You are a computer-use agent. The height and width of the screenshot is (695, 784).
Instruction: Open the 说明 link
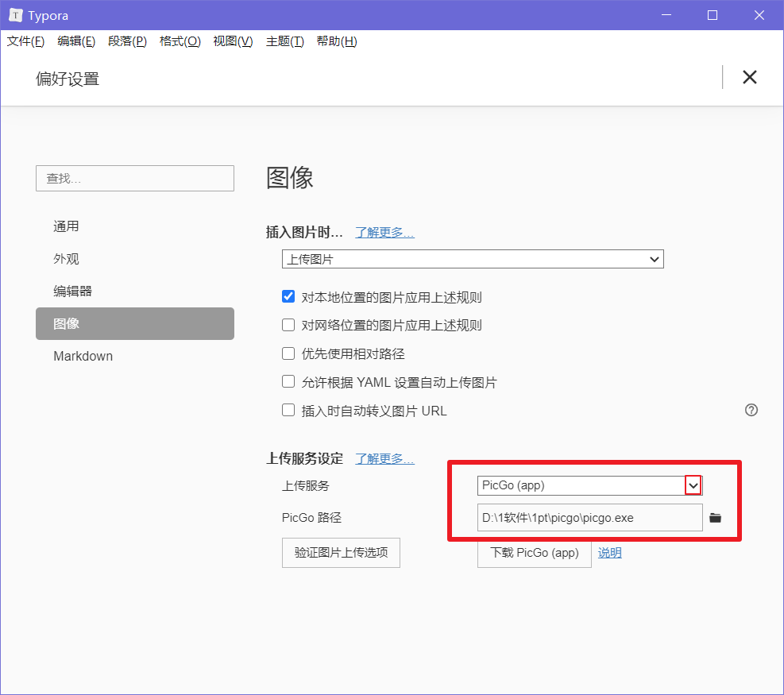609,553
